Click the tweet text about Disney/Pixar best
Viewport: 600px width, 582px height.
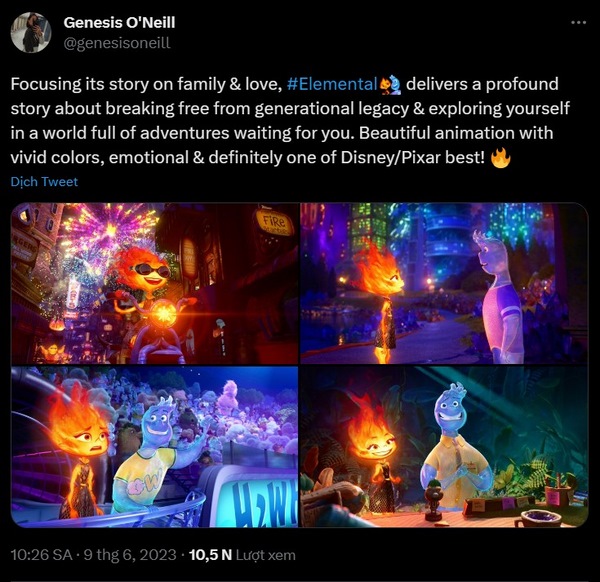290,120
